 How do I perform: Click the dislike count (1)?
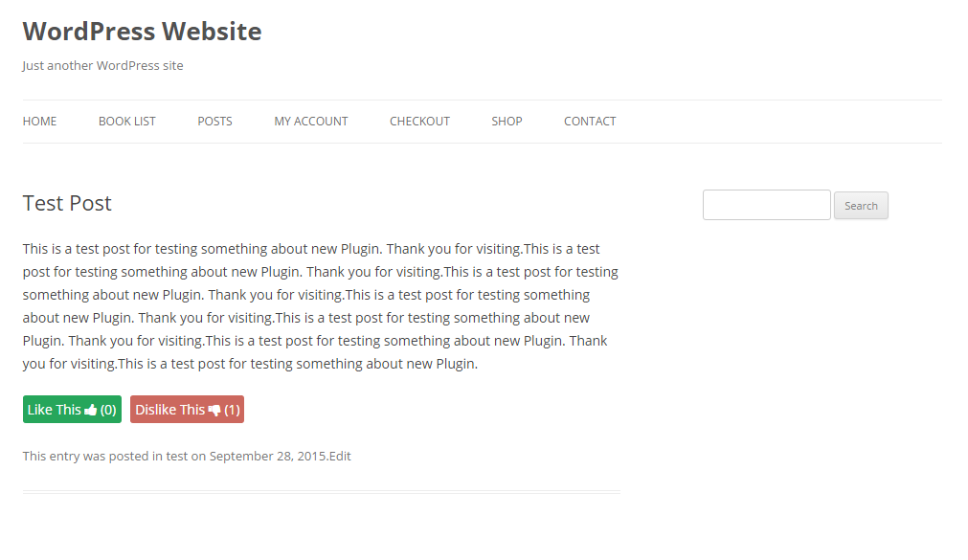232,410
